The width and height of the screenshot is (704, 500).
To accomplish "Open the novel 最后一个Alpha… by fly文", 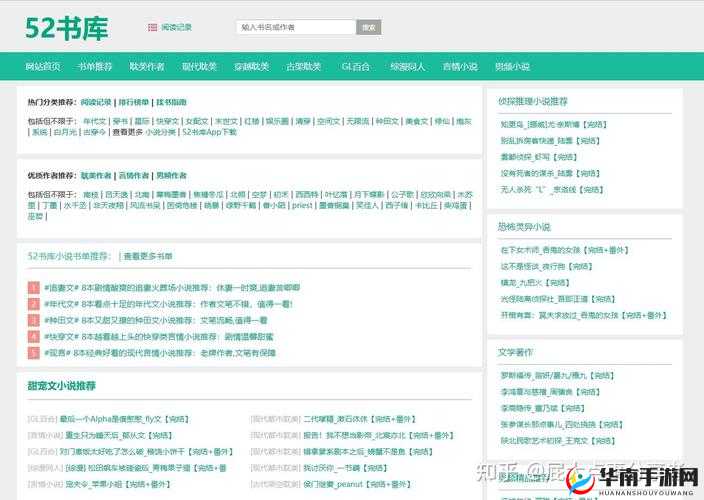I will coord(124,419).
